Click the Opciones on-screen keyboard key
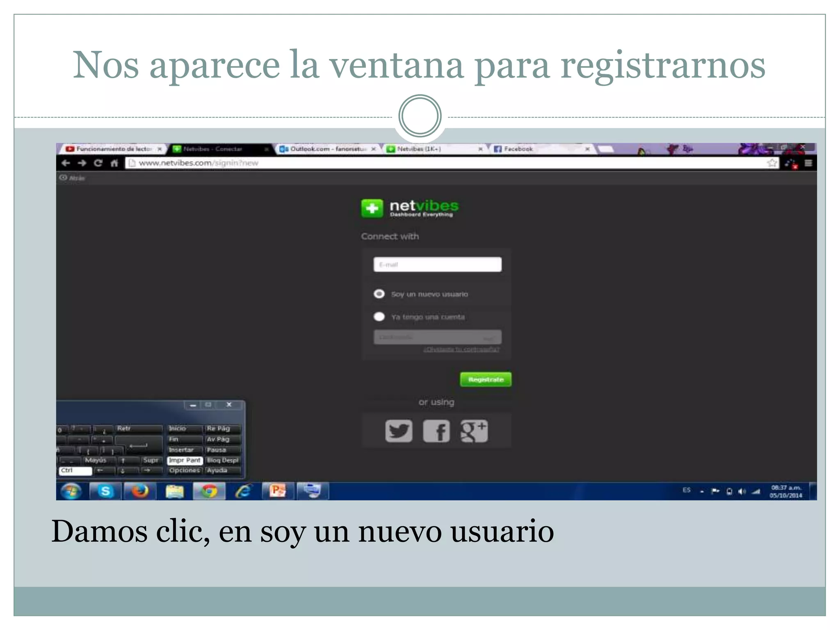The height and width of the screenshot is (630, 840). coord(185,470)
